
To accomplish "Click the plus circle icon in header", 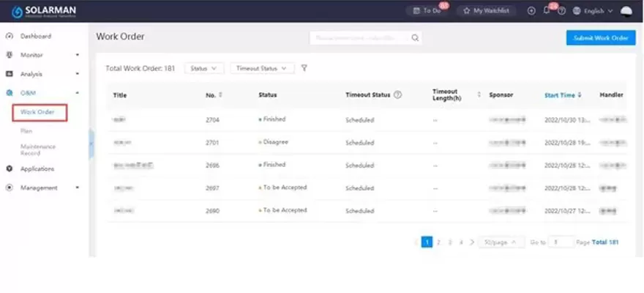I will pyautogui.click(x=531, y=11).
